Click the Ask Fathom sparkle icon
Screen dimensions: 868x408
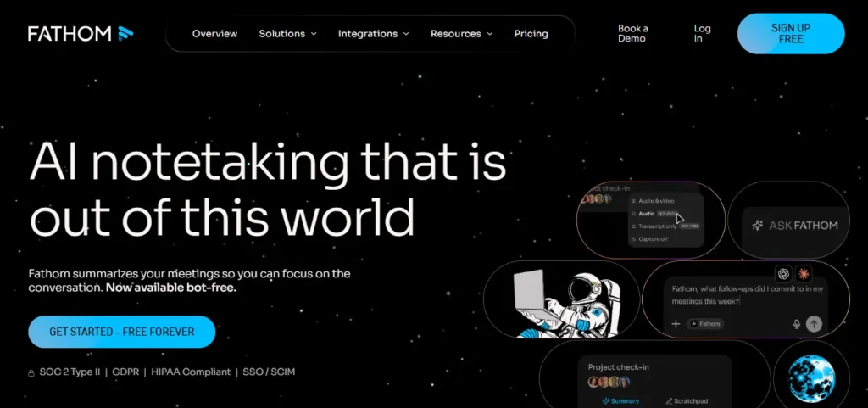coord(757,226)
